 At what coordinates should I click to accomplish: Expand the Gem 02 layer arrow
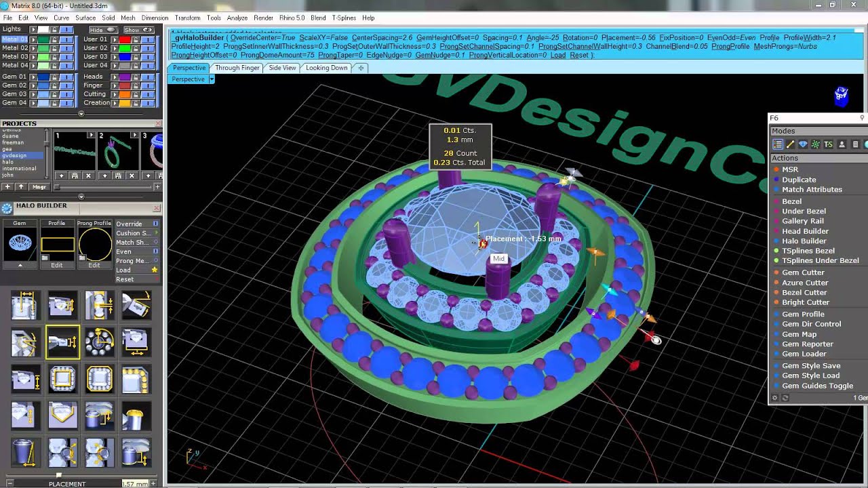click(33, 85)
